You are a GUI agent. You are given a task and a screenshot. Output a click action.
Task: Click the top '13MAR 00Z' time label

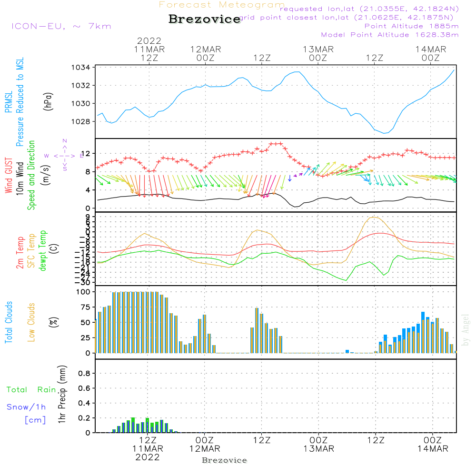tap(318, 53)
